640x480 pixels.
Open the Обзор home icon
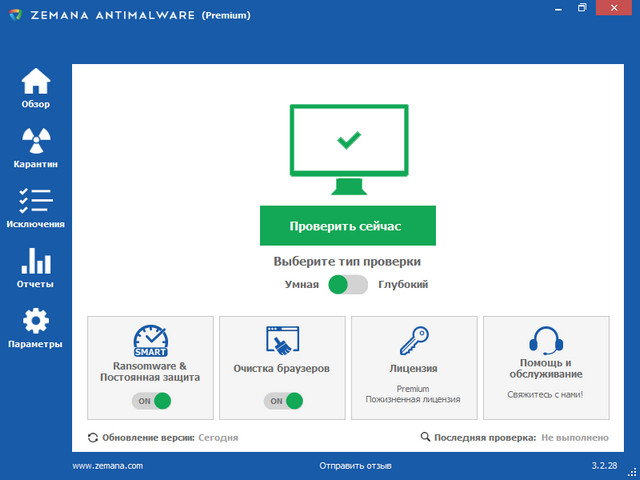pos(36,82)
